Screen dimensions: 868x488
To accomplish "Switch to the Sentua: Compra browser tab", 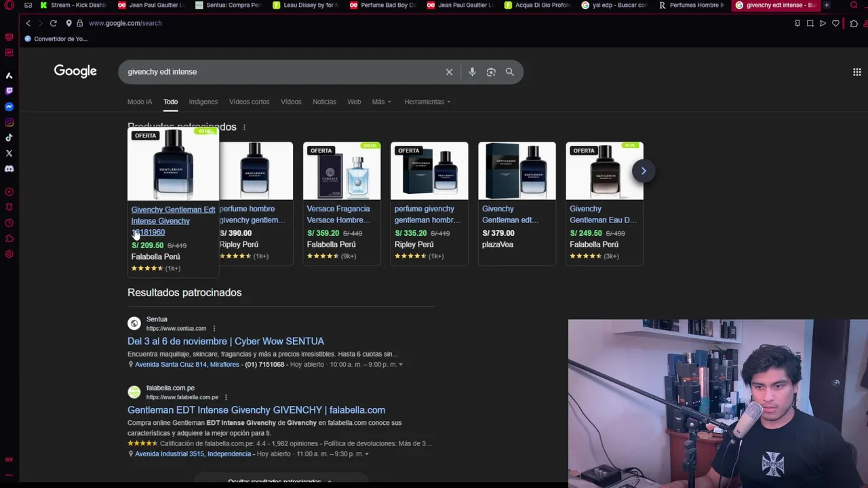I will point(229,5).
